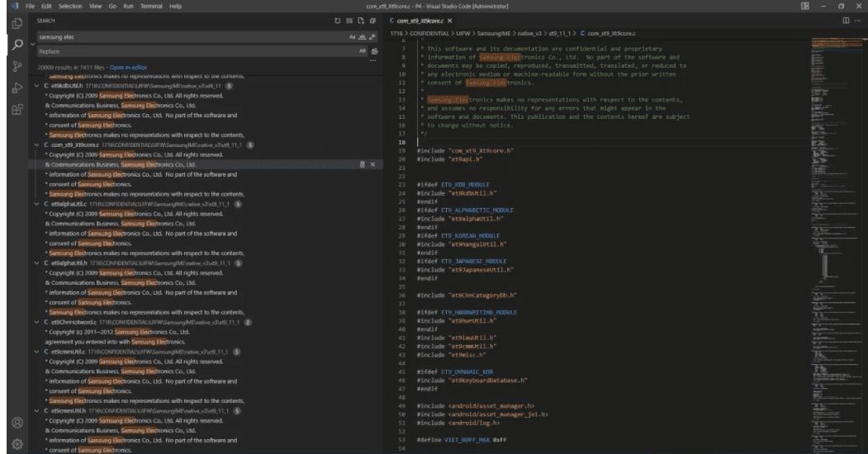Click '#define VIET_BUFF_MAX 0xFF' line
This screenshot has height=454, width=868.
pos(462,440)
